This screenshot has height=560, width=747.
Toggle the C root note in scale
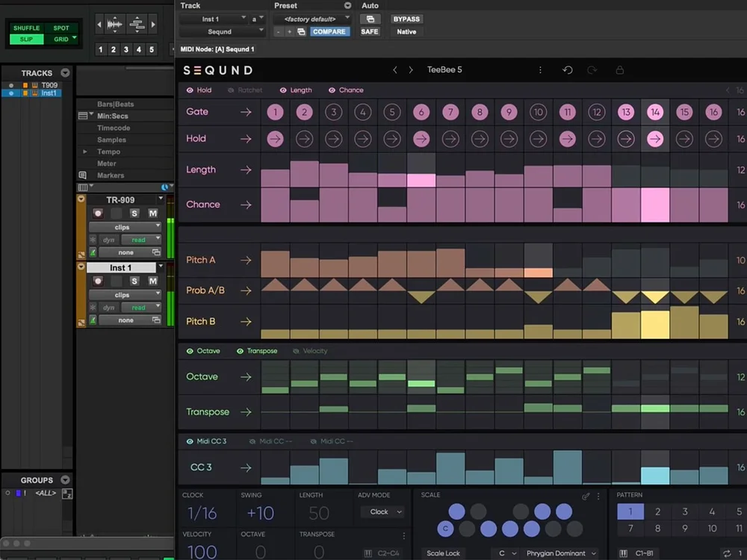pyautogui.click(x=445, y=529)
